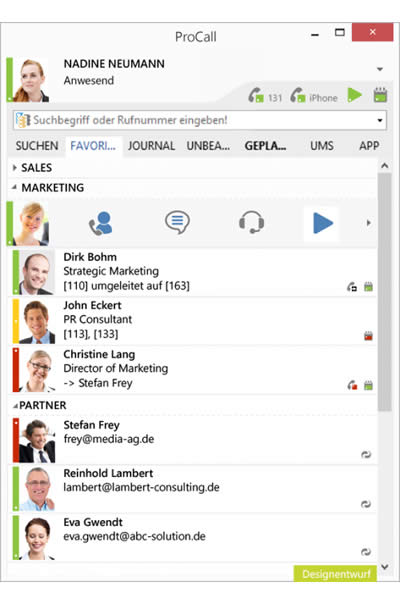Switch to the UMS tab
400x600 pixels.
click(322, 146)
